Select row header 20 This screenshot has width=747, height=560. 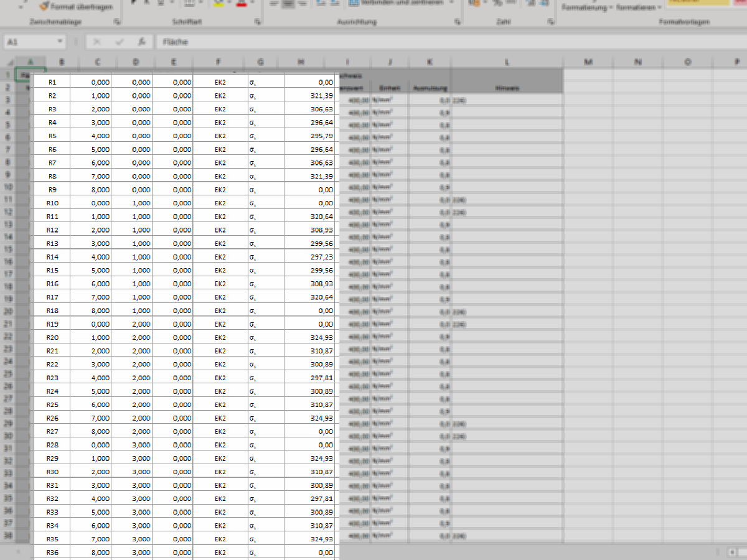(8, 311)
